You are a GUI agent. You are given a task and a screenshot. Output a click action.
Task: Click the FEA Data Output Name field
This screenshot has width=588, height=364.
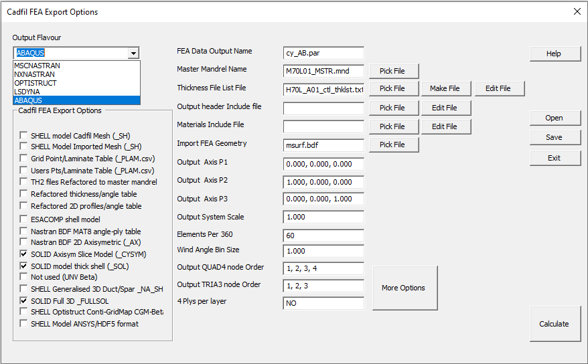pos(323,53)
